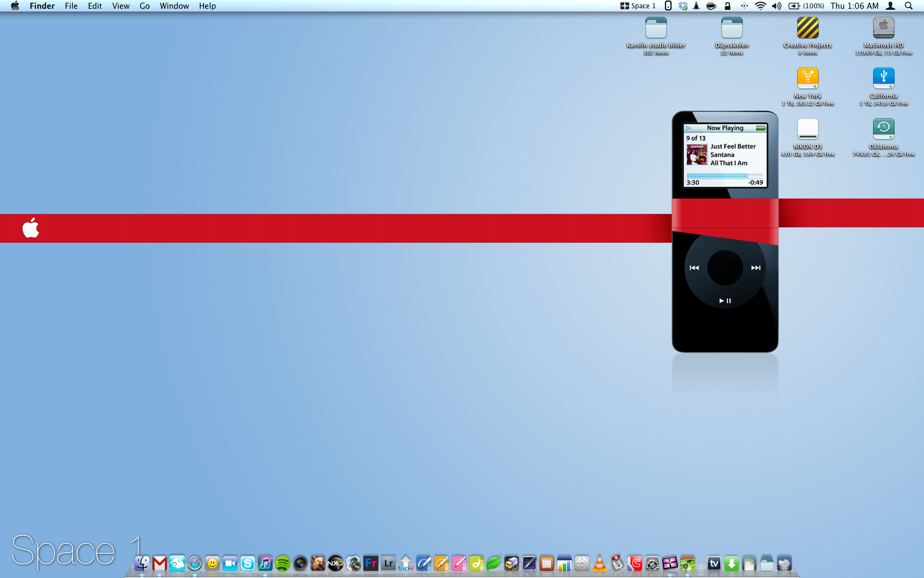Open the Wi-Fi status menu

tap(761, 6)
